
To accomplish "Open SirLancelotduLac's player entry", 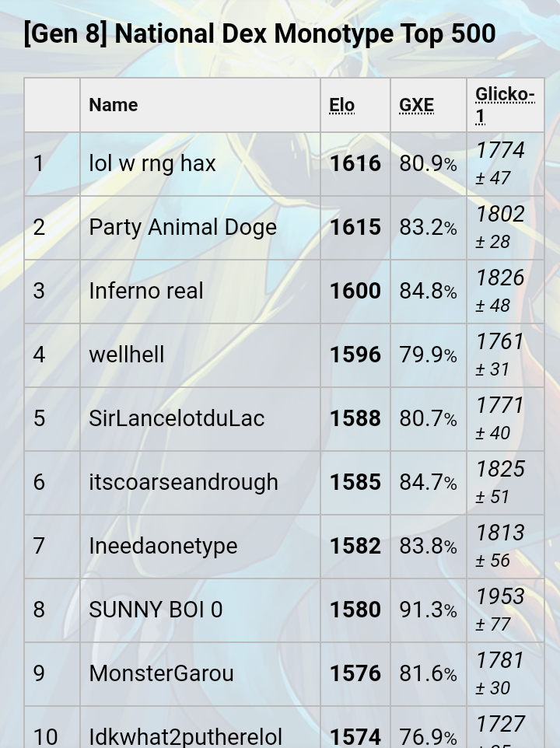I will (x=177, y=418).
